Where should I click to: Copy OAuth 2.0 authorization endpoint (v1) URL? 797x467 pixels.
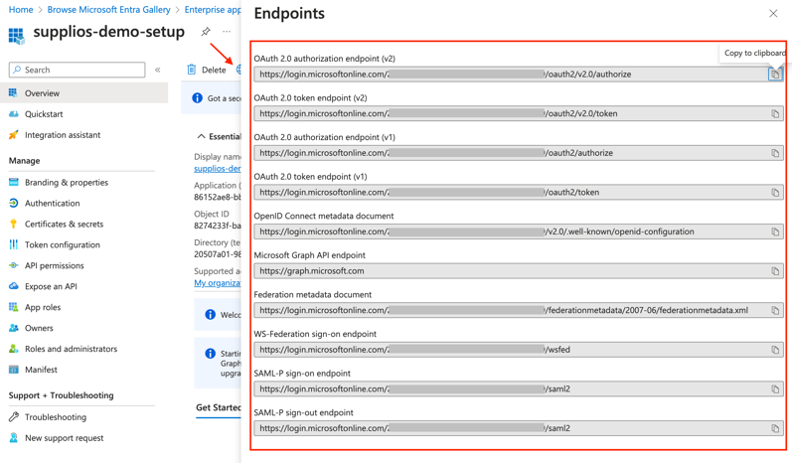tap(775, 153)
